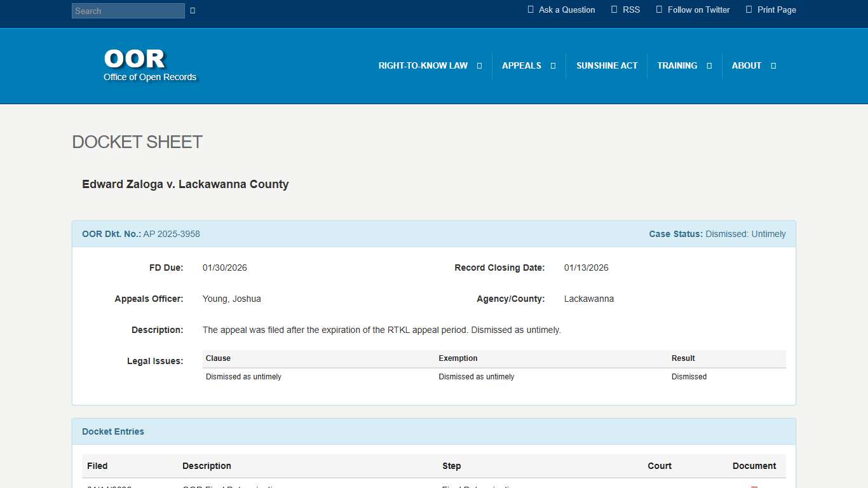
Task: Click the search submit icon beside the Search field
Action: (x=193, y=11)
